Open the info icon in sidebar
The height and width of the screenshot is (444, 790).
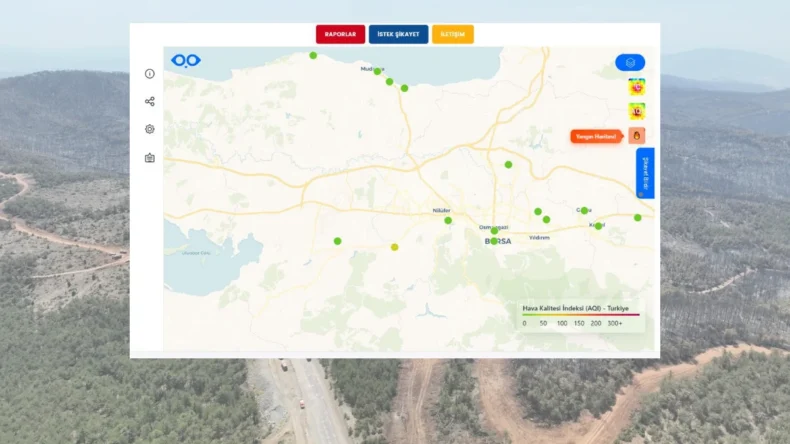(x=150, y=74)
